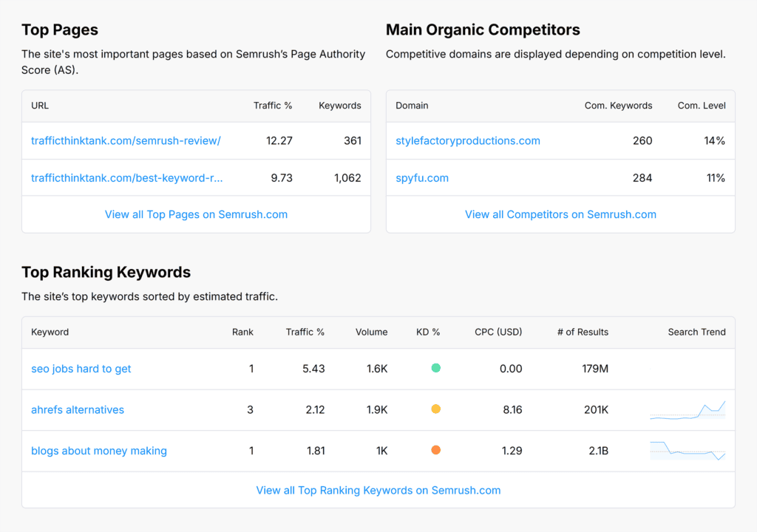Open the 'ahrefs alternatives' keyword link
The width and height of the screenshot is (757, 532).
pos(78,409)
